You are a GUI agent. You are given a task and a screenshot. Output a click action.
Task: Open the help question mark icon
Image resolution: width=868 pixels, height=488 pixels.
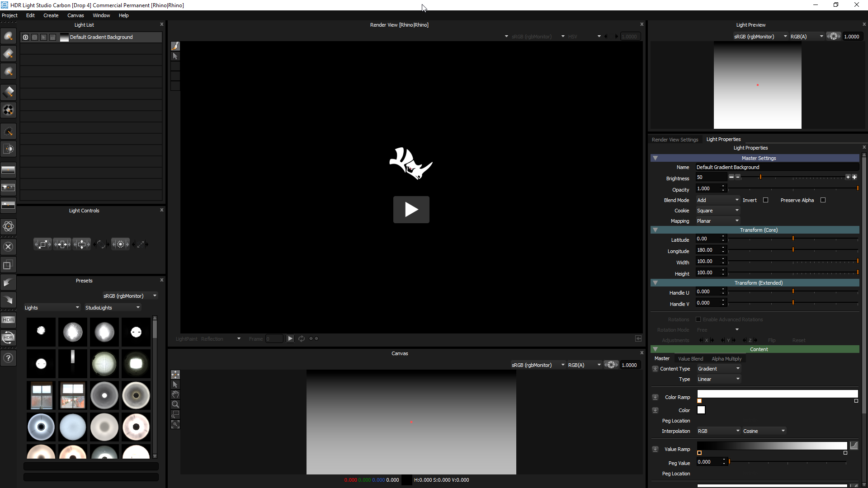[8, 358]
